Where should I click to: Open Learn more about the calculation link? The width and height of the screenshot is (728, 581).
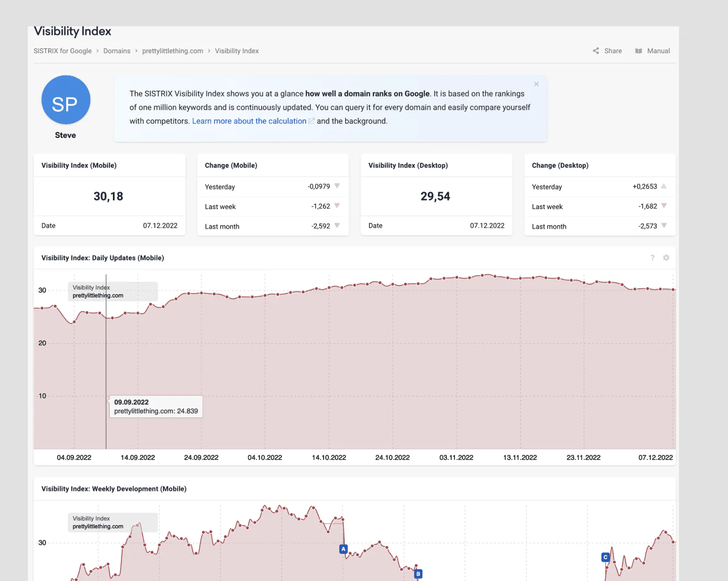click(249, 121)
